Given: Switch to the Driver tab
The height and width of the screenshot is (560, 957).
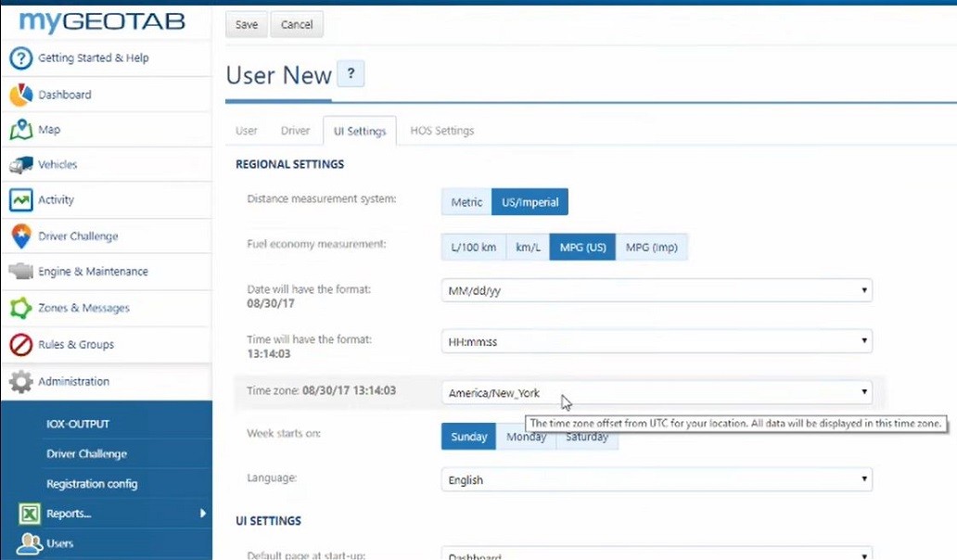Looking at the screenshot, I should pyautogui.click(x=295, y=131).
